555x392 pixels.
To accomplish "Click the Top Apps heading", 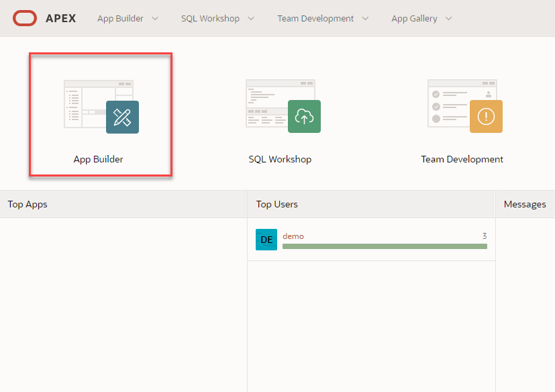I will pyautogui.click(x=28, y=204).
